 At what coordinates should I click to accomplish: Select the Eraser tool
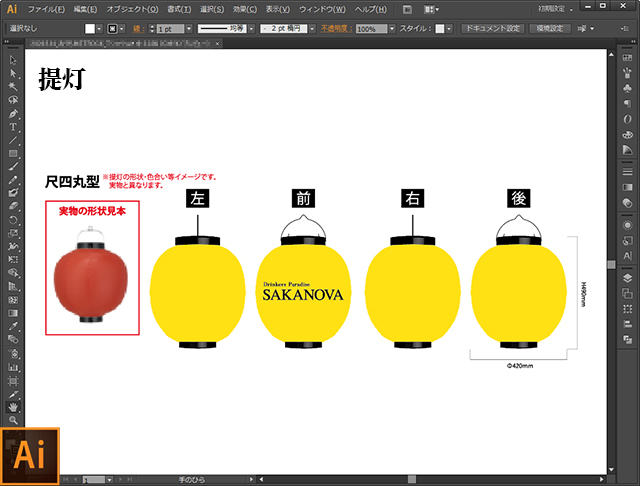click(13, 206)
